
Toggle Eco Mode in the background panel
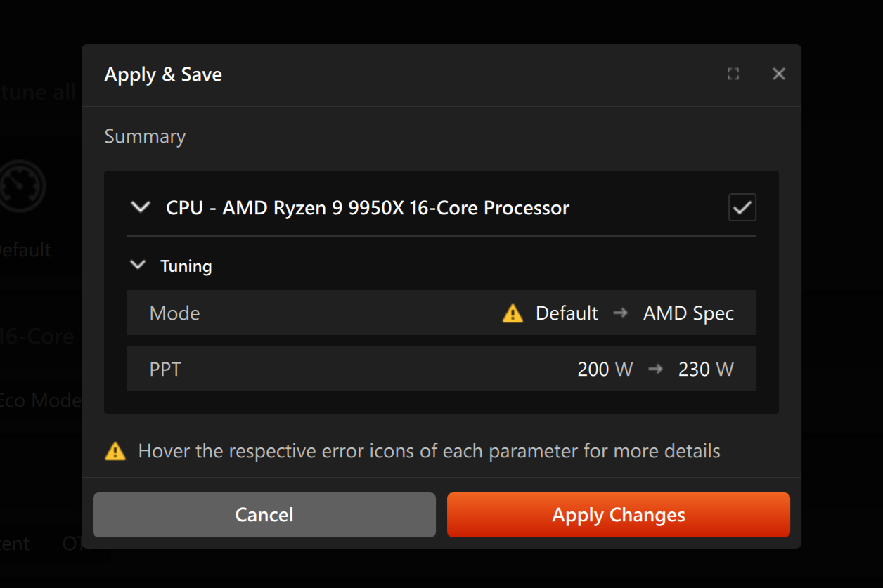click(x=40, y=400)
